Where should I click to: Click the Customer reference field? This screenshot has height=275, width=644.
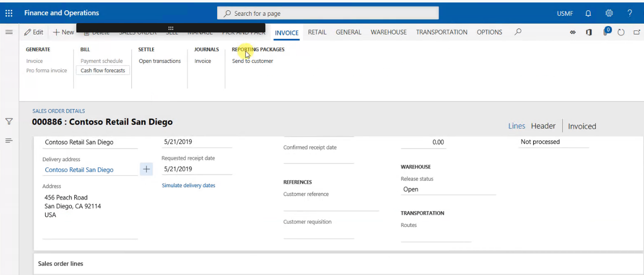click(x=331, y=205)
